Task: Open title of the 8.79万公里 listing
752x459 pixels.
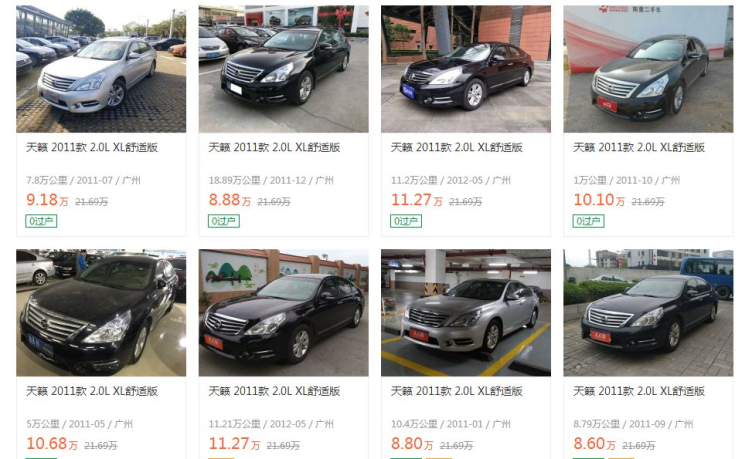Action: point(639,391)
